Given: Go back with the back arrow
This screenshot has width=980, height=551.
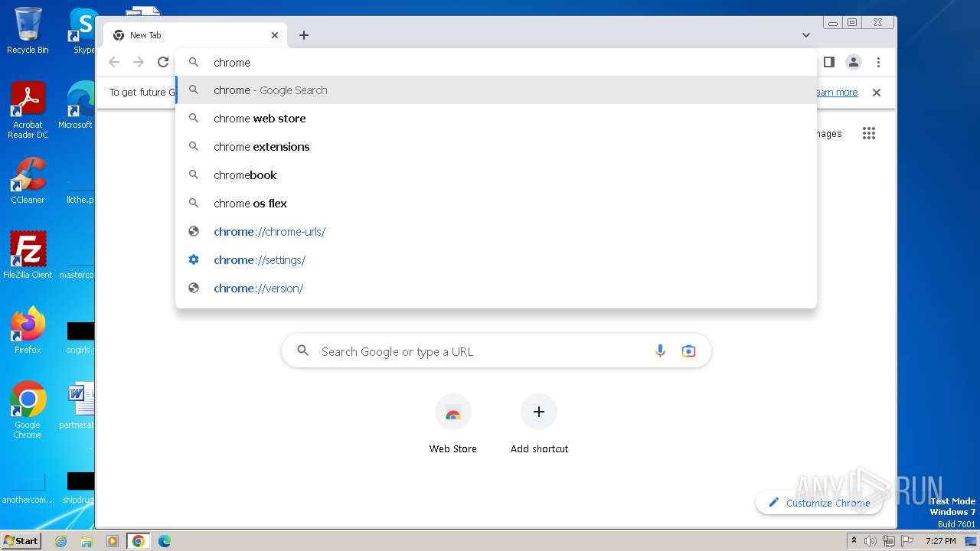Looking at the screenshot, I should [x=114, y=63].
